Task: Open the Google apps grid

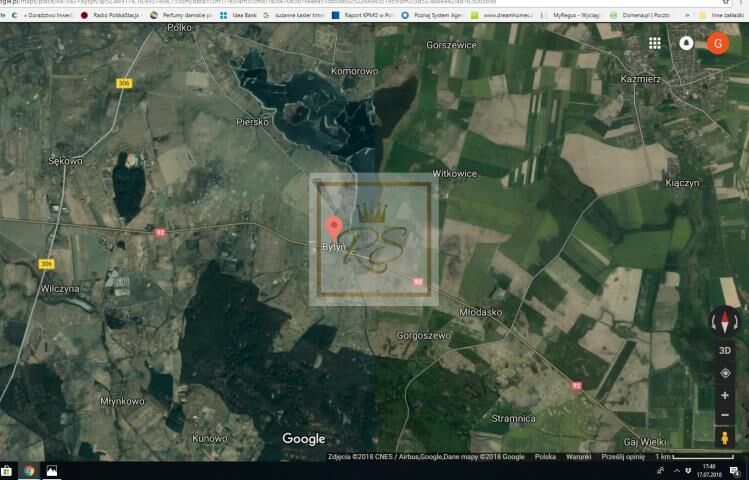Action: click(x=654, y=43)
